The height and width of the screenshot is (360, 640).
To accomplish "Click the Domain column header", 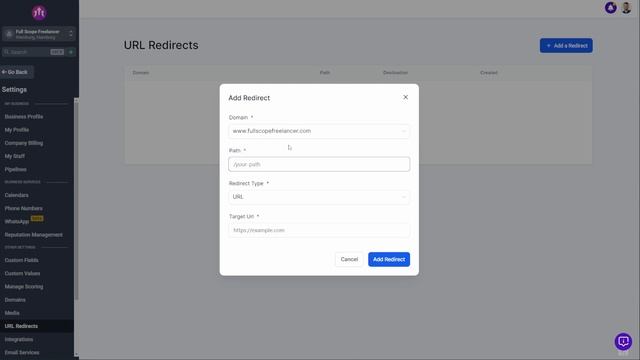I will (141, 73).
